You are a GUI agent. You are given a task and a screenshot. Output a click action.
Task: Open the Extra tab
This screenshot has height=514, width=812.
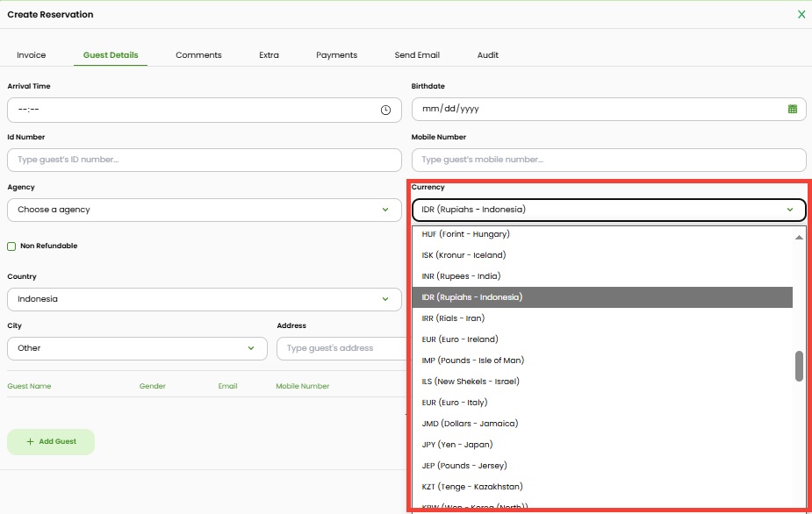pyautogui.click(x=269, y=55)
